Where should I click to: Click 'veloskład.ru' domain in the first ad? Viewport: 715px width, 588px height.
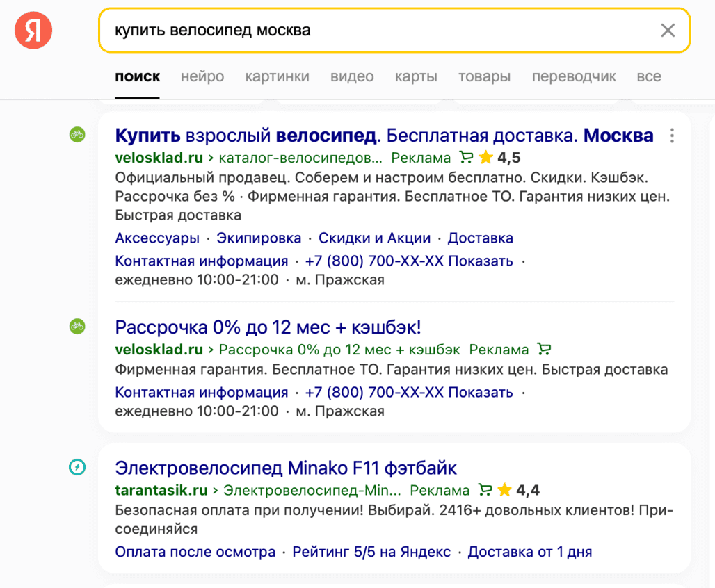pos(159,158)
